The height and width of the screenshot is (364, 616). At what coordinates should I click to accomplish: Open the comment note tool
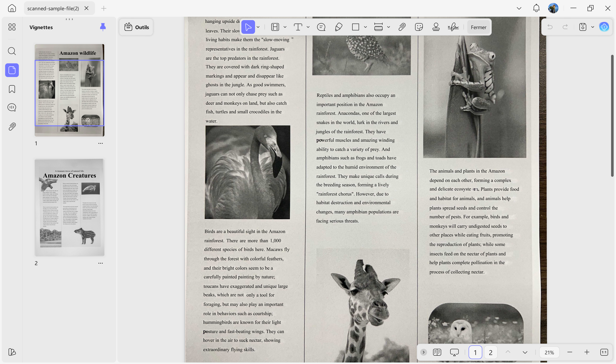point(321,27)
